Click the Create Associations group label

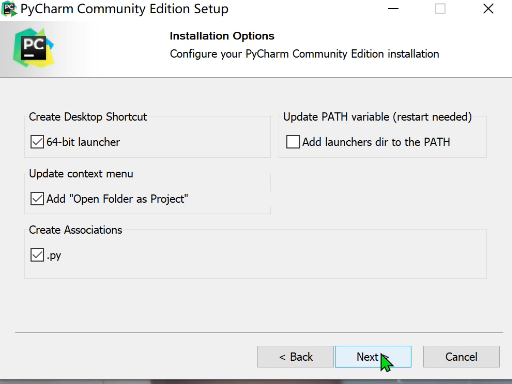tap(75, 230)
